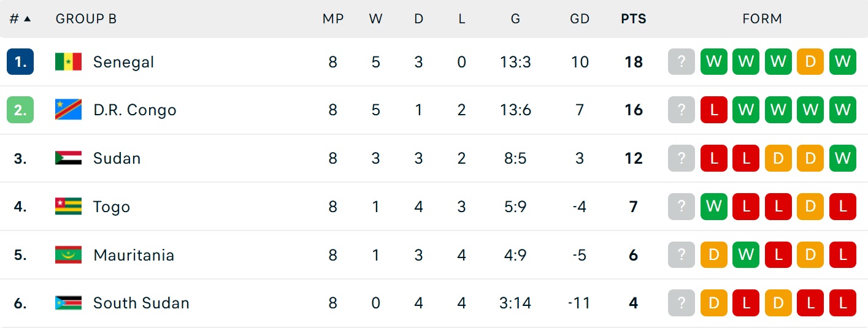Sort standings by PTS column header

634,18
